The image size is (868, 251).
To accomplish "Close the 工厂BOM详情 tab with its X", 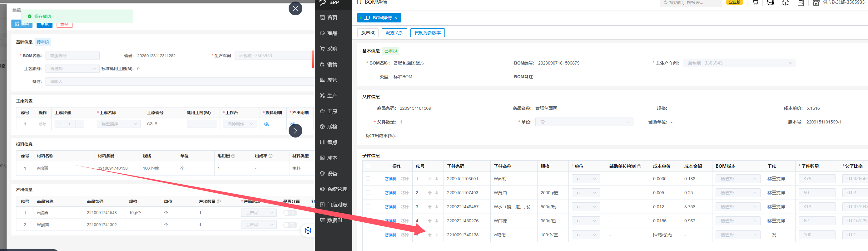I will (396, 18).
